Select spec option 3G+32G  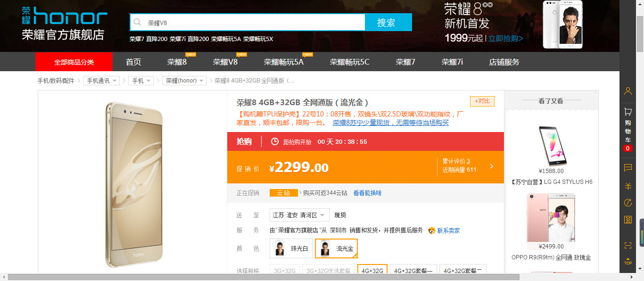285,270
